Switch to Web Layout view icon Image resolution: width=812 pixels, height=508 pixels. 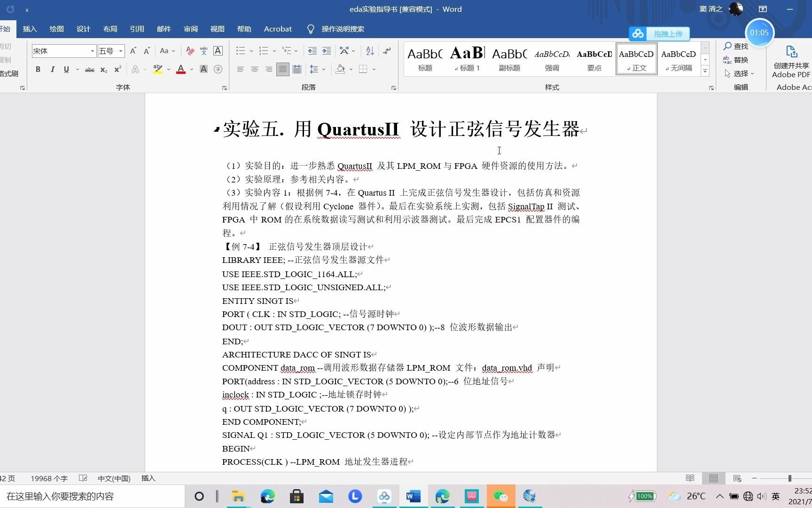point(737,478)
